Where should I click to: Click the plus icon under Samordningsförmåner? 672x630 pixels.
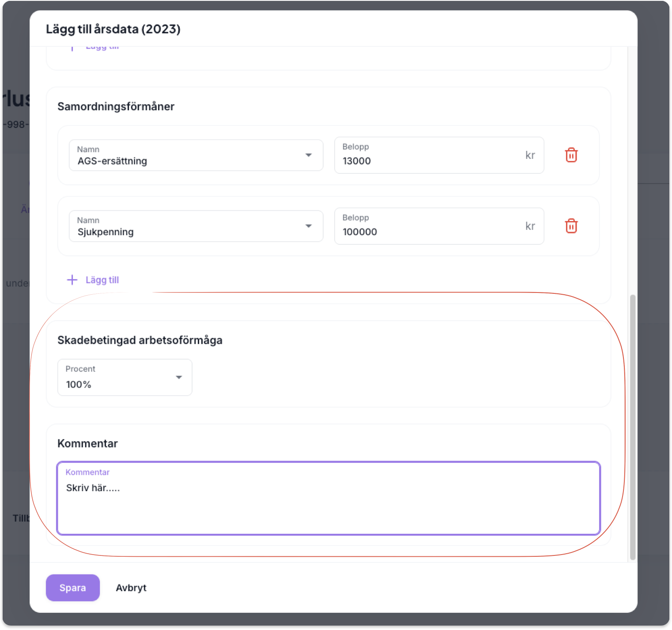[x=72, y=280]
